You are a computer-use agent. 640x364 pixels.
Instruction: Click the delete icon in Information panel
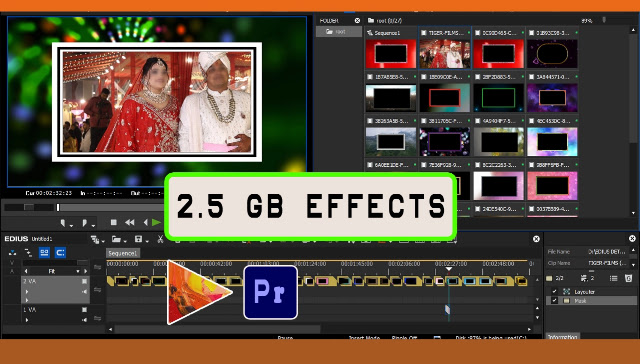(x=628, y=278)
